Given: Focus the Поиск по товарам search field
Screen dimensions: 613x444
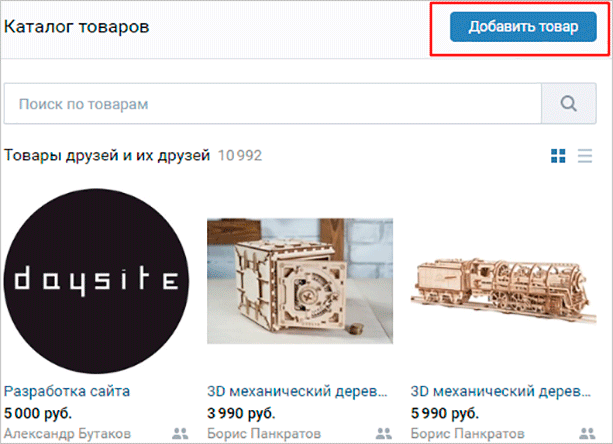Looking at the screenshot, I should [272, 104].
